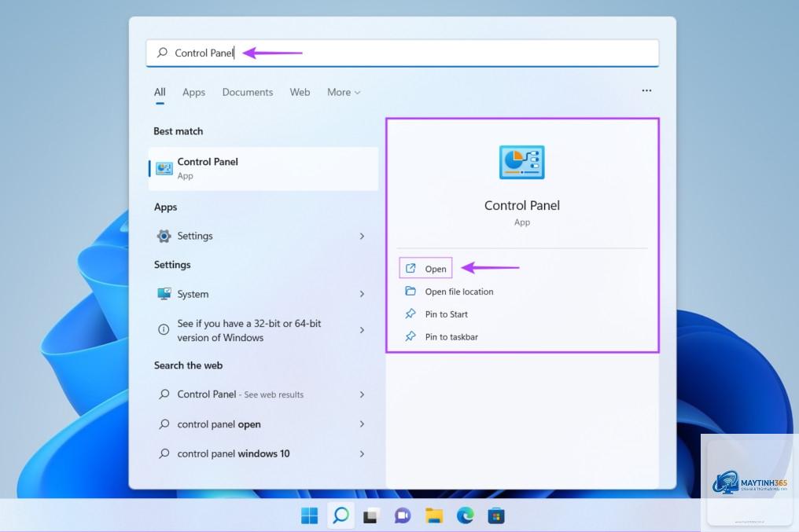
Task: Choose Open file location
Action: coord(459,292)
